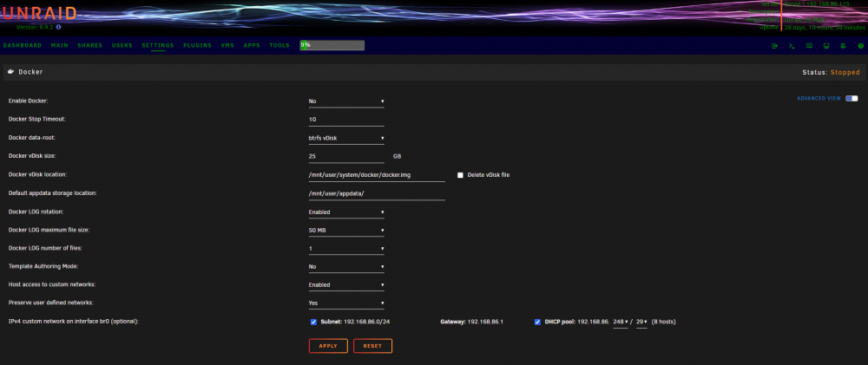
Task: Open DHCP pool 248 address dropdown
Action: pyautogui.click(x=621, y=322)
